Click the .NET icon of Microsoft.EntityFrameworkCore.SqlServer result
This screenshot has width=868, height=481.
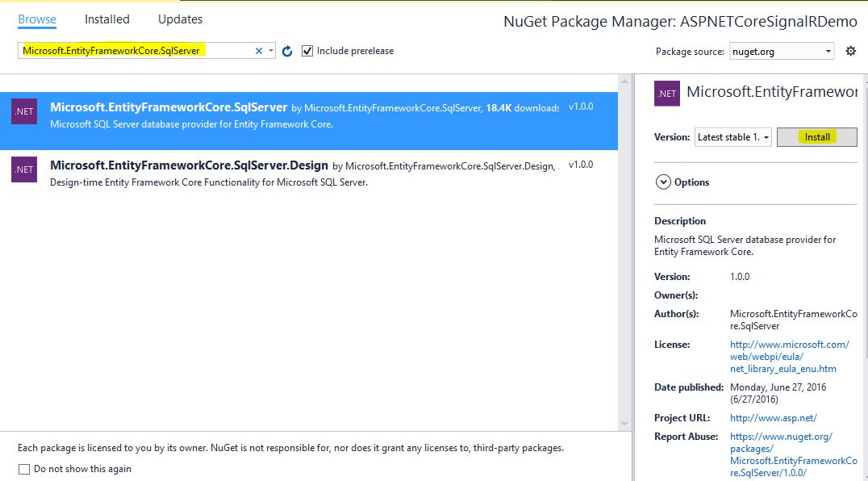point(24,111)
